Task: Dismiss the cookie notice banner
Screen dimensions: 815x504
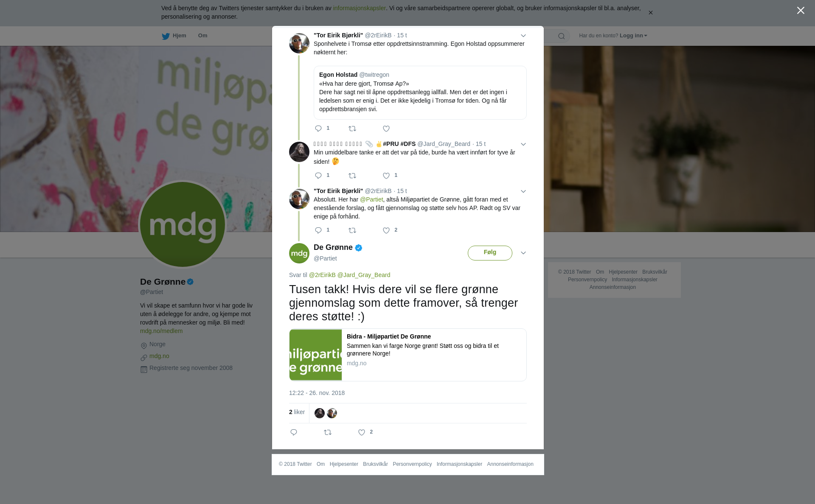Action: point(650,13)
